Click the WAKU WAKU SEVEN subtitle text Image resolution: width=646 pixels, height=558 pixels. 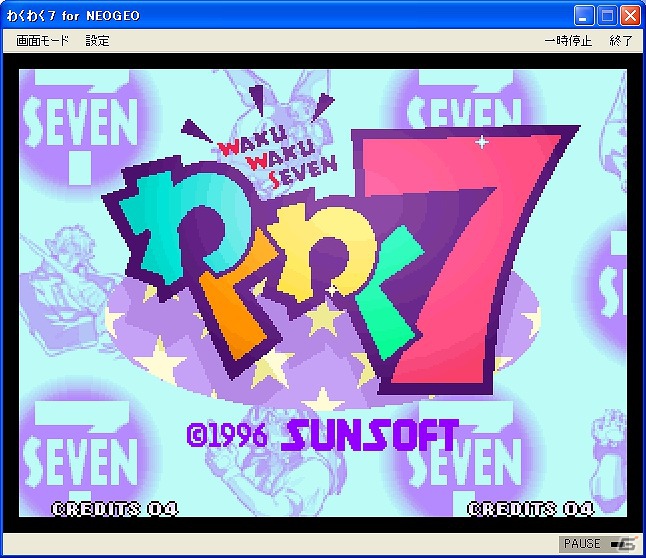tap(277, 157)
